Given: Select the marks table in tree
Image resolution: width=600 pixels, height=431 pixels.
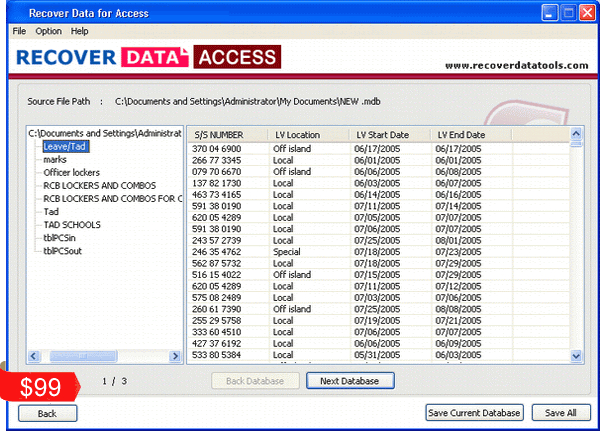Looking at the screenshot, I should (x=55, y=159).
